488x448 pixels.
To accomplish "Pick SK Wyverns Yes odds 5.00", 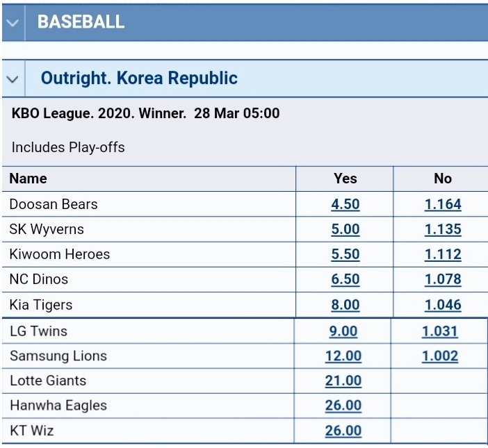I will pyautogui.click(x=345, y=229).
